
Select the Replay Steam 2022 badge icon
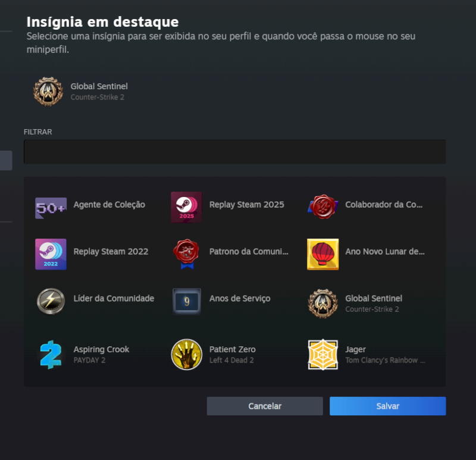click(51, 254)
